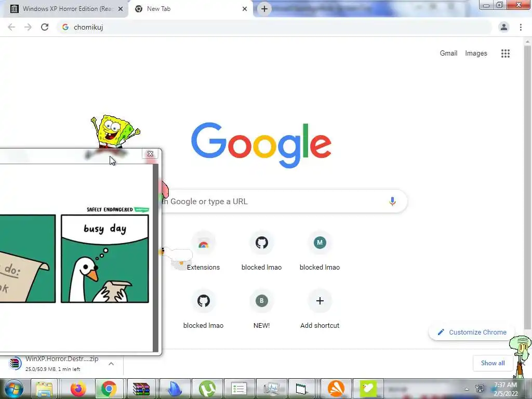Open the green goose app taskbar icon
Screen dimensions: 532x399
[x=368, y=389]
